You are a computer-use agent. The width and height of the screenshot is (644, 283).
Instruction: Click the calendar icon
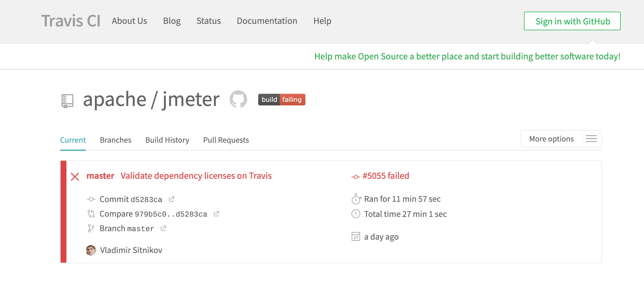[x=356, y=236]
